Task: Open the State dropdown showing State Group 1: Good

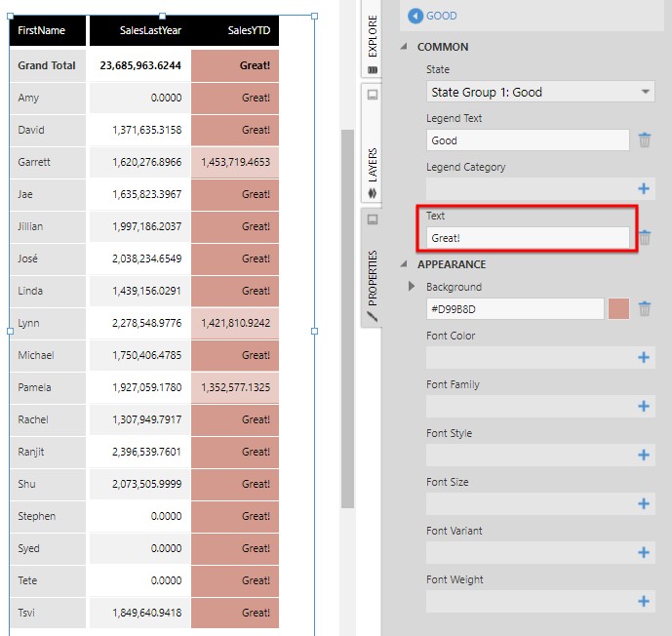Action: coord(540,92)
